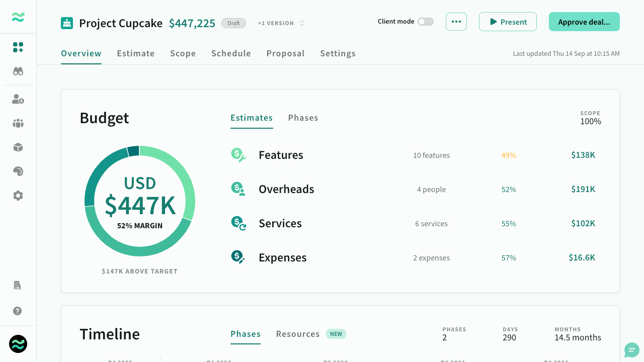644x362 pixels.
Task: Click the 10 features count
Action: click(x=432, y=155)
